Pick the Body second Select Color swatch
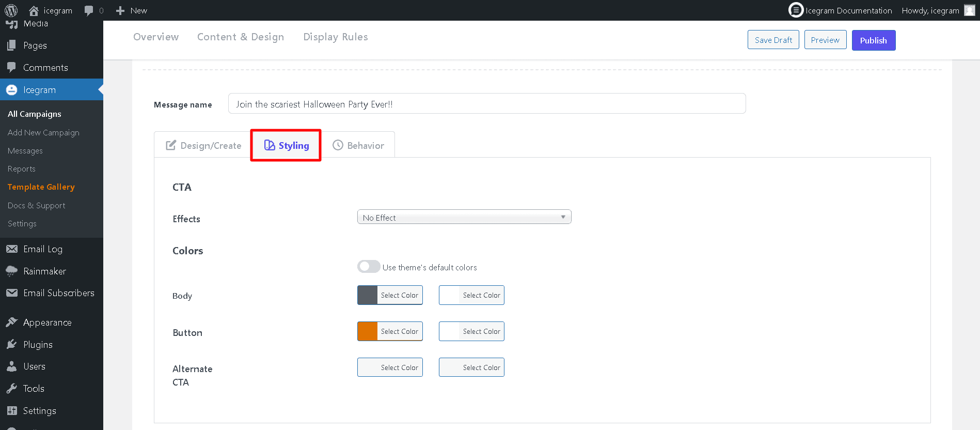Viewport: 980px width, 430px height. tap(471, 295)
